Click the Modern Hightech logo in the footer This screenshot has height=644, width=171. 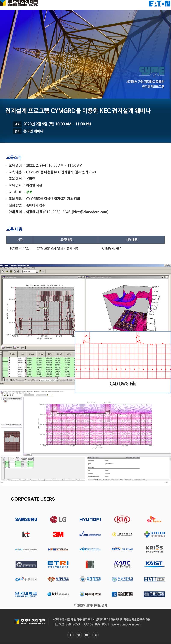click(30, 621)
